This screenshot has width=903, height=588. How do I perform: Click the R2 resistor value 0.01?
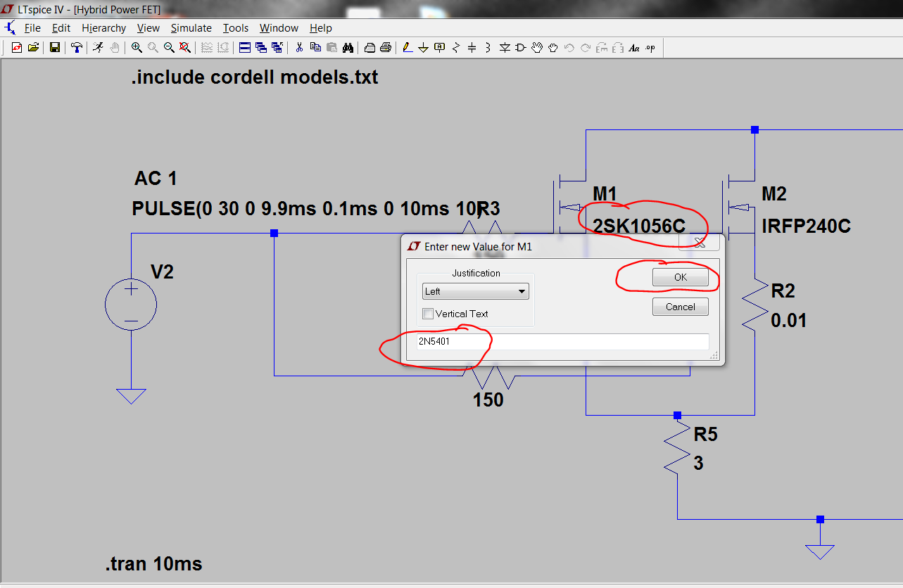coord(789,321)
